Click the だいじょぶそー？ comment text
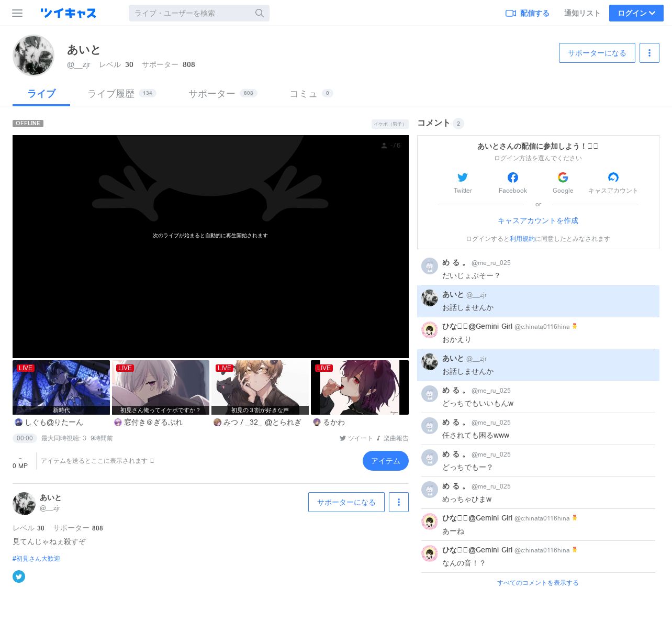This screenshot has height=621, width=672. pos(471,275)
